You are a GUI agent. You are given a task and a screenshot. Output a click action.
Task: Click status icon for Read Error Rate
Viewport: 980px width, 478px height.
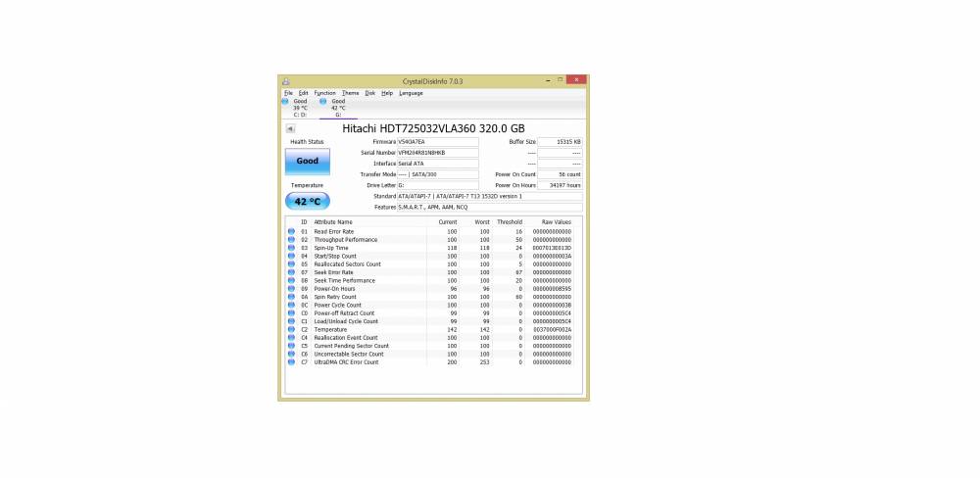[291, 232]
